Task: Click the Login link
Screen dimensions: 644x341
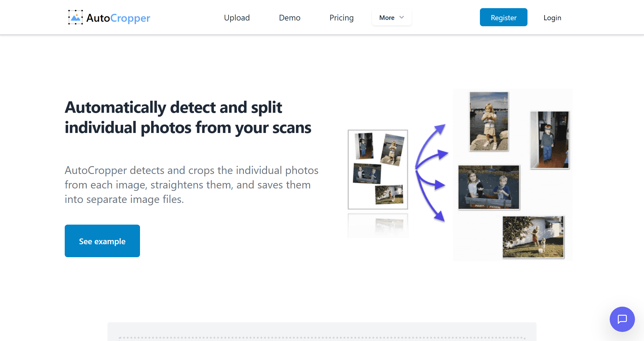Action: tap(552, 18)
